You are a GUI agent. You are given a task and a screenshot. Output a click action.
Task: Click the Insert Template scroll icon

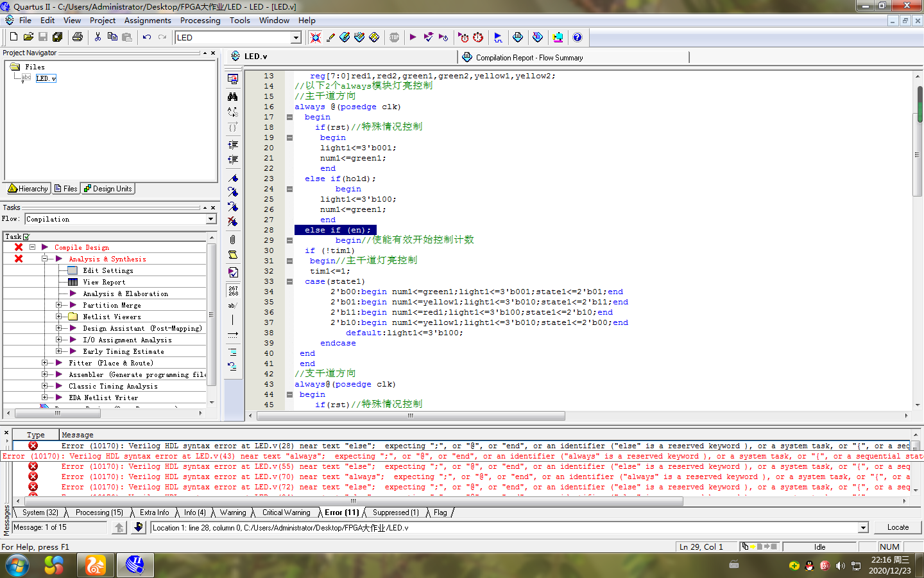233,255
